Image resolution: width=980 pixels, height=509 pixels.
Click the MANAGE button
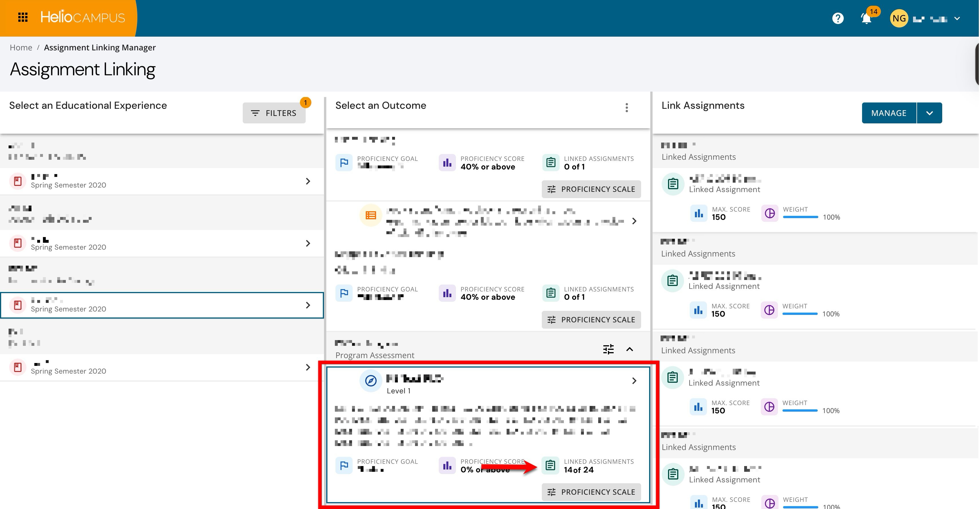tap(889, 113)
